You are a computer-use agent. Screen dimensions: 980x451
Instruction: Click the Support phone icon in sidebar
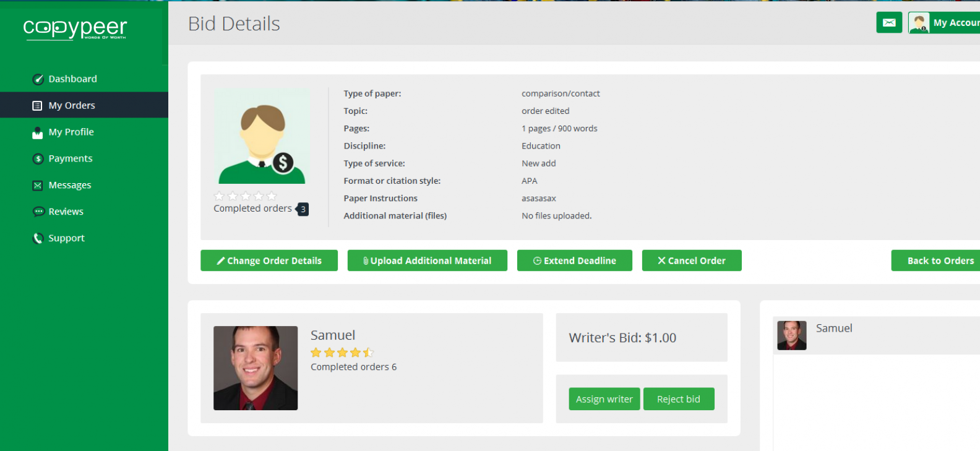pyautogui.click(x=38, y=238)
